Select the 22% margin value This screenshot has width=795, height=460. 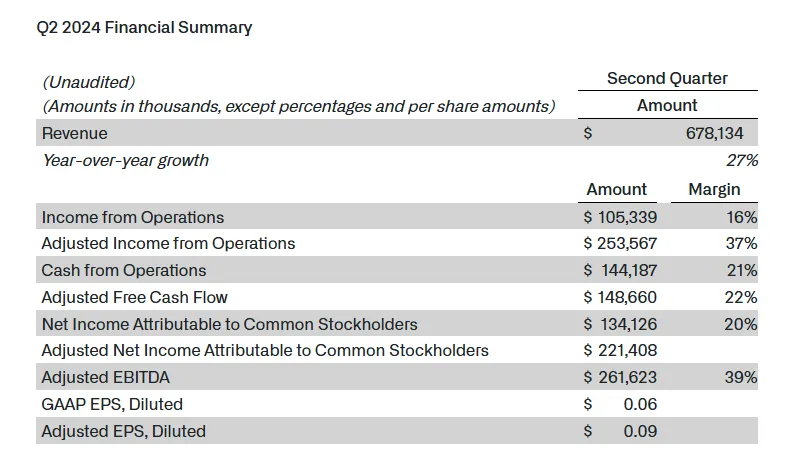(x=742, y=297)
